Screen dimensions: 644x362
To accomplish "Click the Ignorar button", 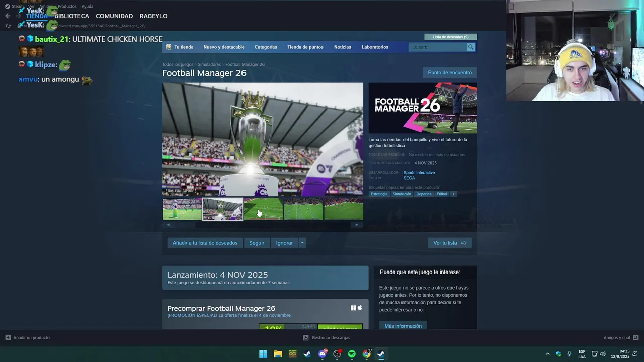I will pos(284,243).
